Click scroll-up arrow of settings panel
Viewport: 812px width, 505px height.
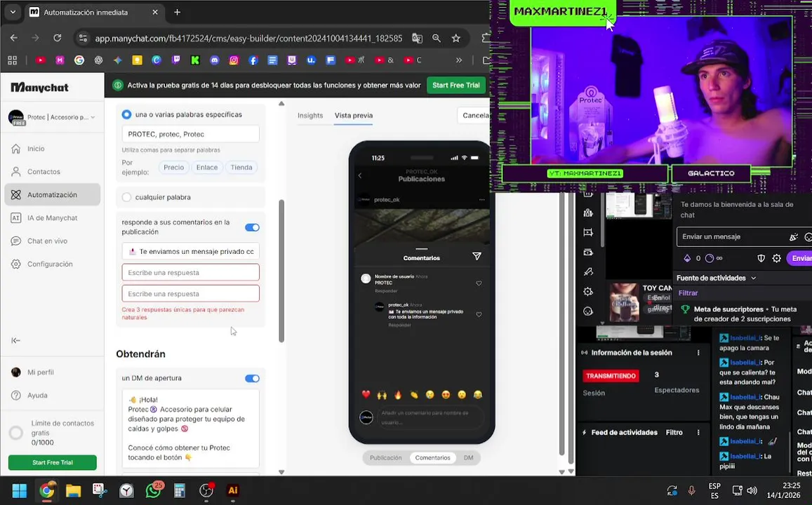(281, 104)
